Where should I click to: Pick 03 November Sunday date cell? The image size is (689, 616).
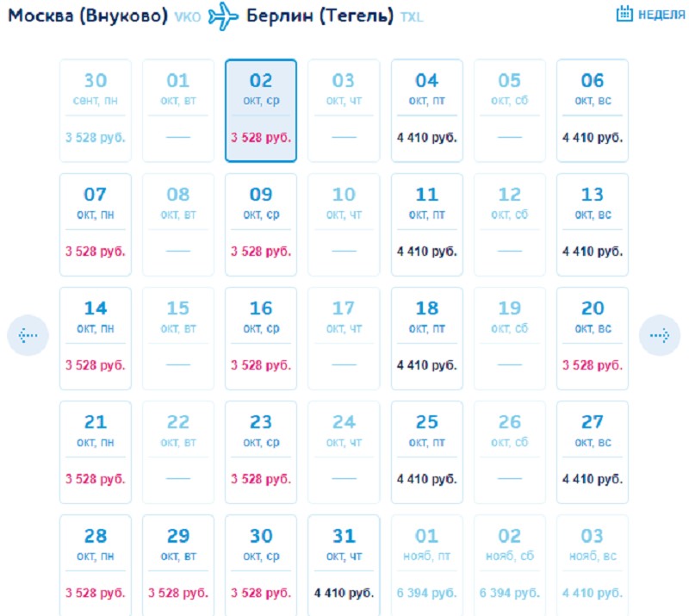pos(593,564)
